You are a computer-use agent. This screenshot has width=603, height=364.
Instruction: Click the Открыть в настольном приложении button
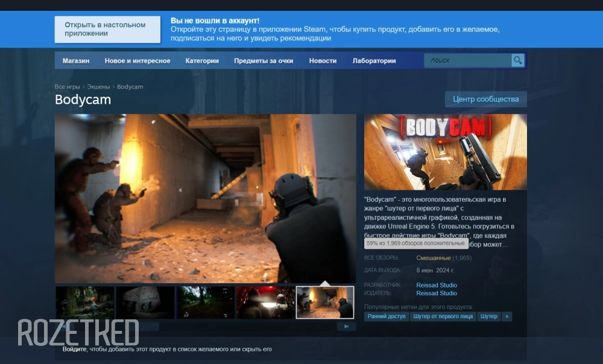click(x=107, y=30)
